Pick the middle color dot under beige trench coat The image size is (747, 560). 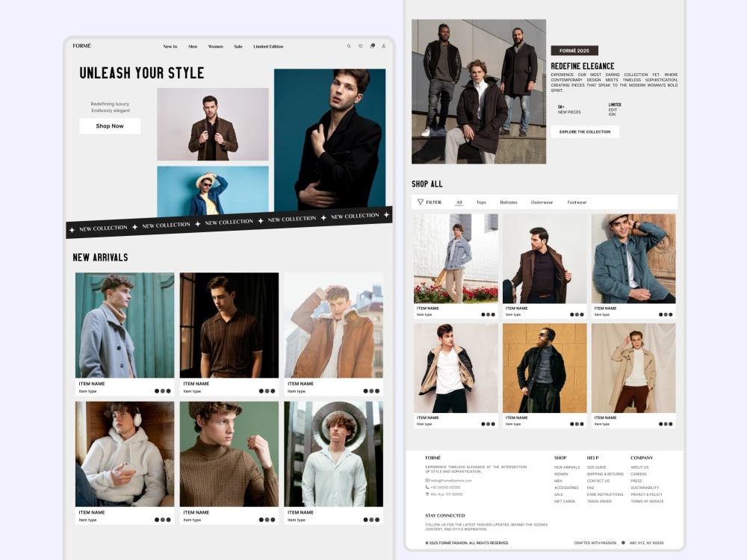point(666,424)
